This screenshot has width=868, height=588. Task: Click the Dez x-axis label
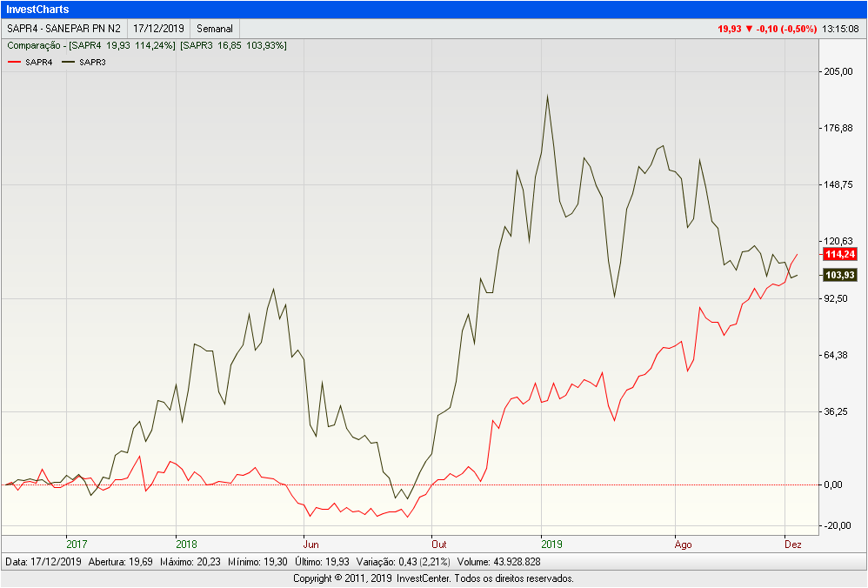[x=792, y=545]
